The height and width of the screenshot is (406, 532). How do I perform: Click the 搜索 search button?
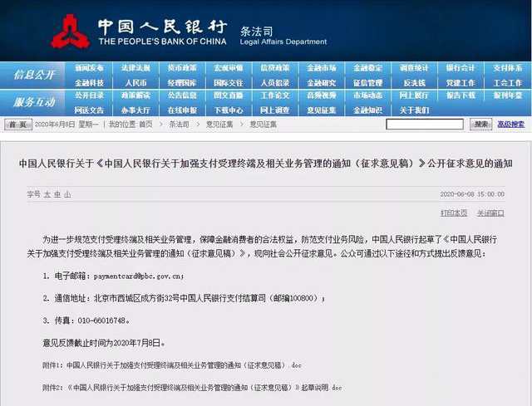coord(480,125)
